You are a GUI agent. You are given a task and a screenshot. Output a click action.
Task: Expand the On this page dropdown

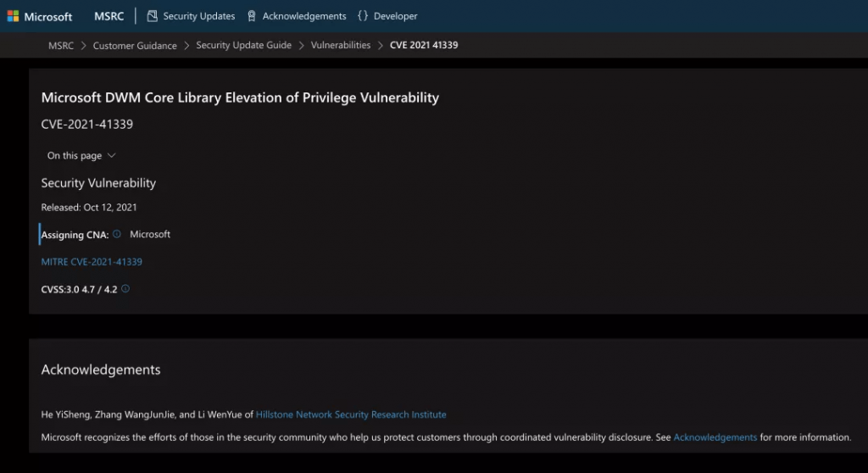point(81,156)
